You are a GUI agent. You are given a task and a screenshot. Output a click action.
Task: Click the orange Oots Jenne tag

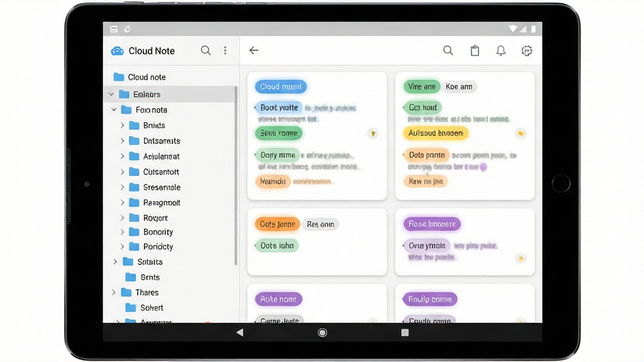tap(277, 224)
